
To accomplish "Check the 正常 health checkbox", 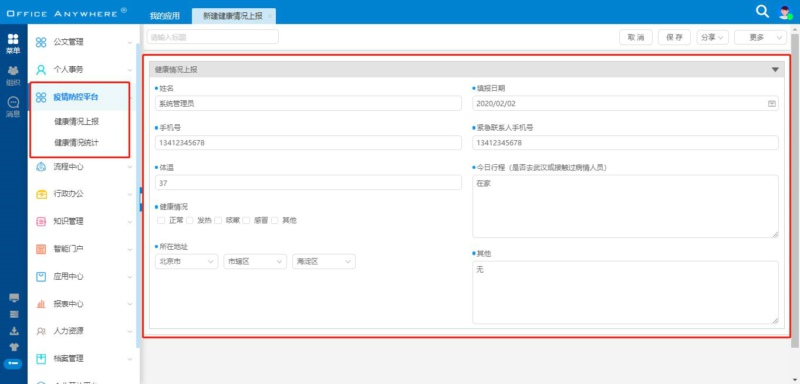I will [161, 220].
